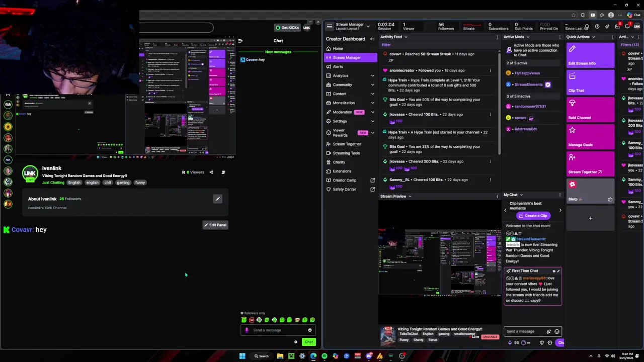Open the emote picker in Twitch chat
The height and width of the screenshot is (362, 644).
coord(557,331)
